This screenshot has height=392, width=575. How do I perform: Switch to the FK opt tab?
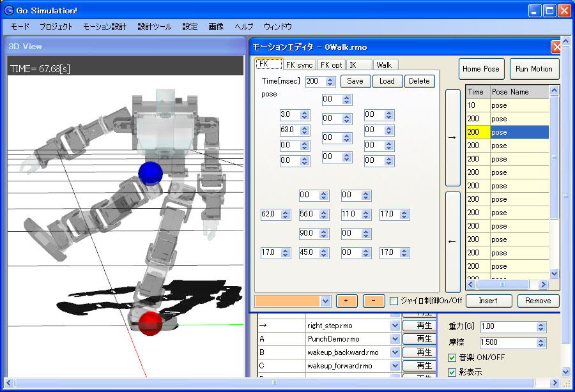point(331,64)
